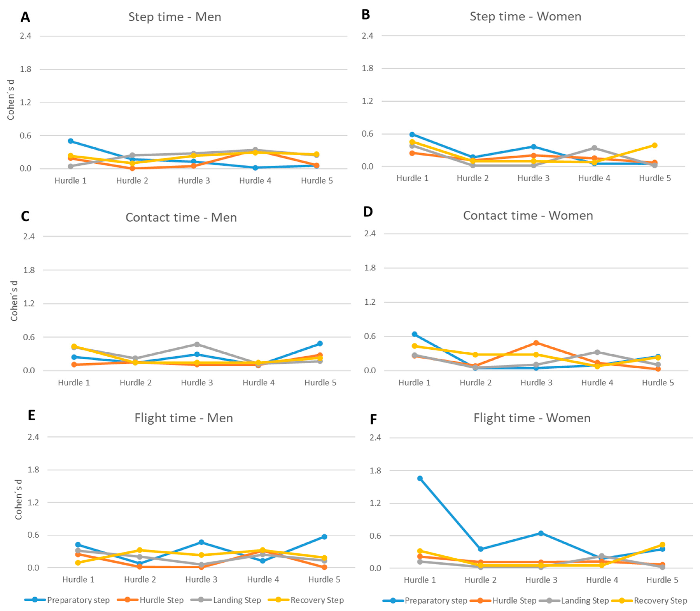
Task: Select the "Step time - Men" chart title
Action: [x=175, y=17]
